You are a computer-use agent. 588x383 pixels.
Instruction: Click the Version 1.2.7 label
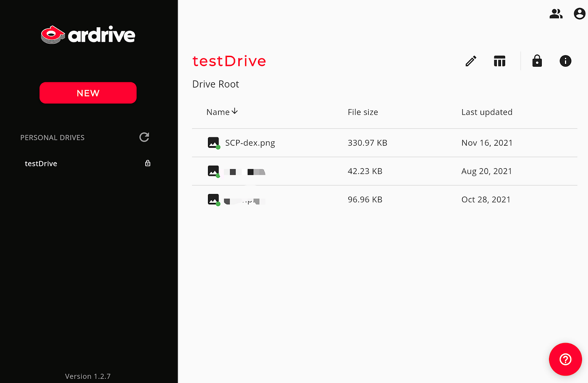point(88,376)
